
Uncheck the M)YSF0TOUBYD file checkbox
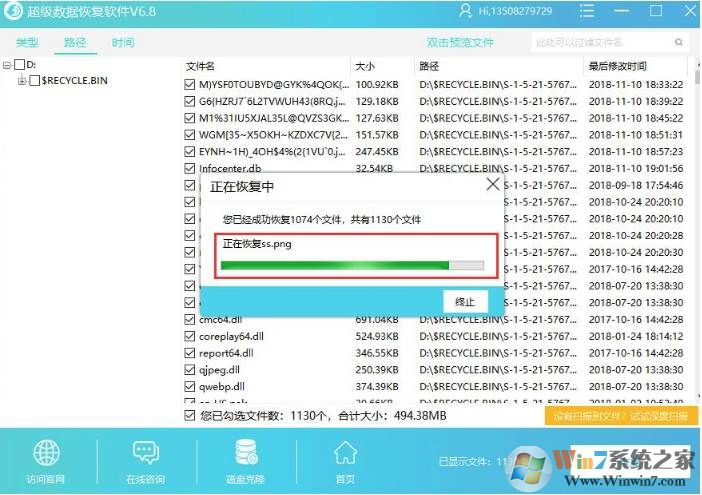pyautogui.click(x=190, y=84)
